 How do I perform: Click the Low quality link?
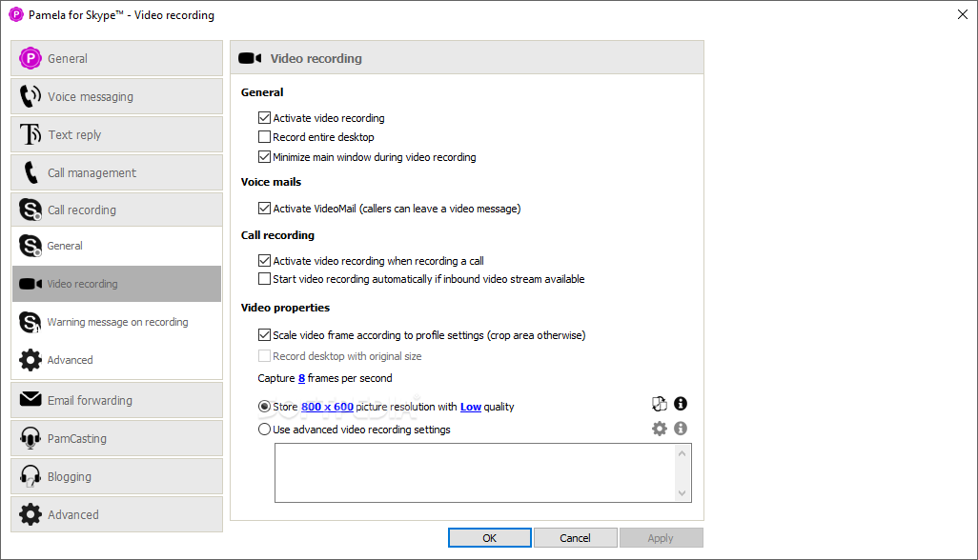[x=471, y=407]
